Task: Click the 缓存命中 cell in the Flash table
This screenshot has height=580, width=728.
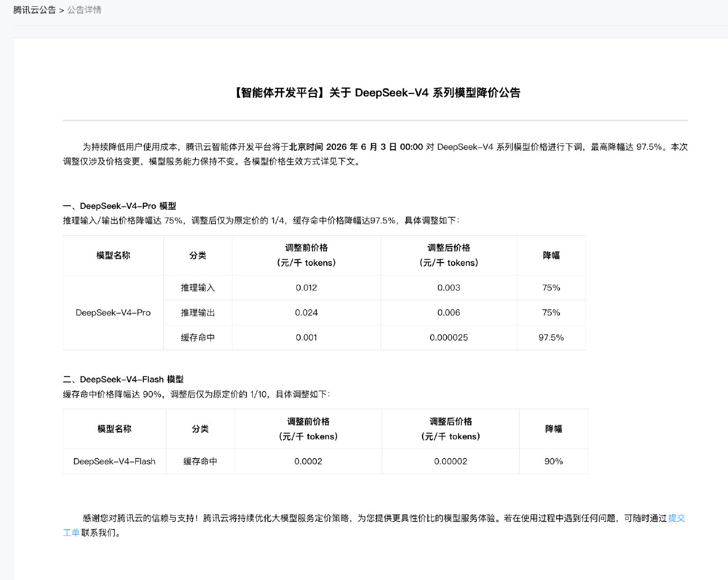Action: tap(200, 461)
